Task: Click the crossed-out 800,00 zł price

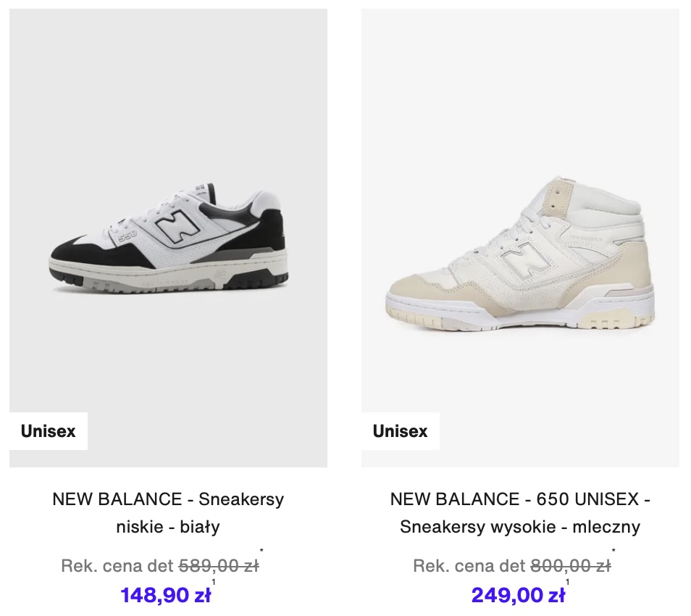Action: tap(571, 566)
